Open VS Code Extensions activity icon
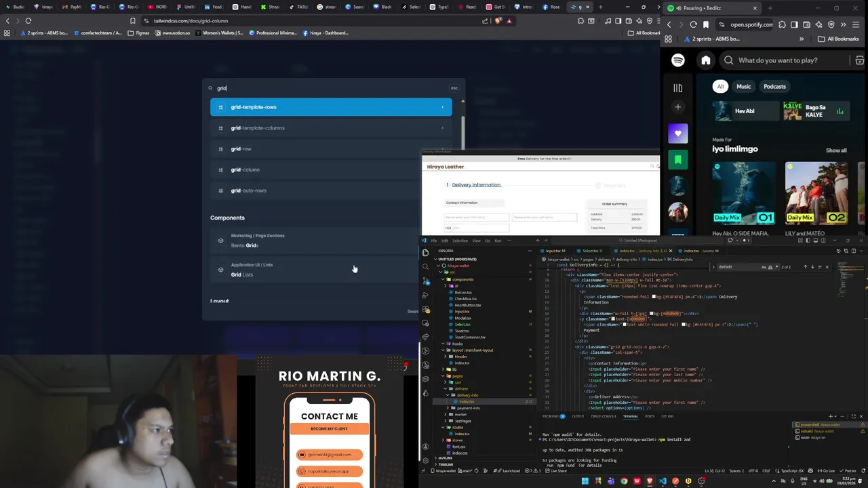Viewport: 868px width, 488px height. 425,308
